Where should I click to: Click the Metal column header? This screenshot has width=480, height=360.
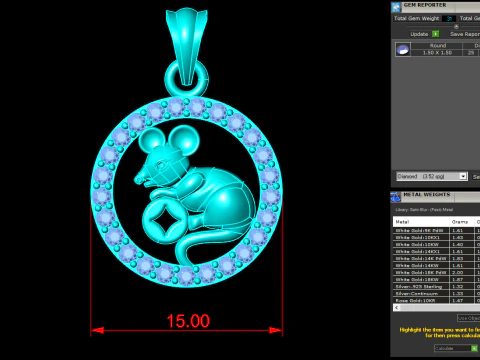pyautogui.click(x=421, y=222)
